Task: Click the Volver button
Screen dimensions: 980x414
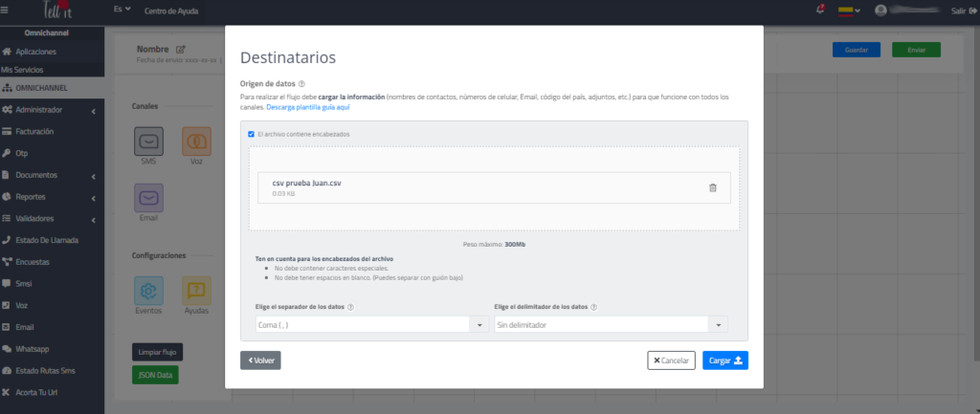Action: click(260, 360)
